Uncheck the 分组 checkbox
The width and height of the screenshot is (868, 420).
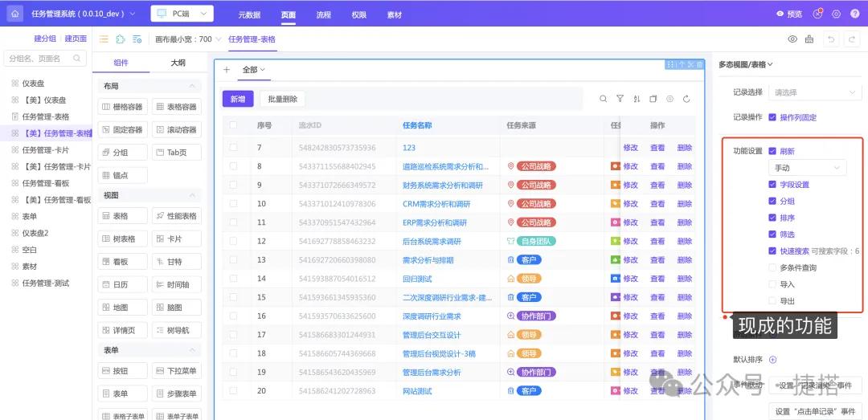[x=772, y=201]
